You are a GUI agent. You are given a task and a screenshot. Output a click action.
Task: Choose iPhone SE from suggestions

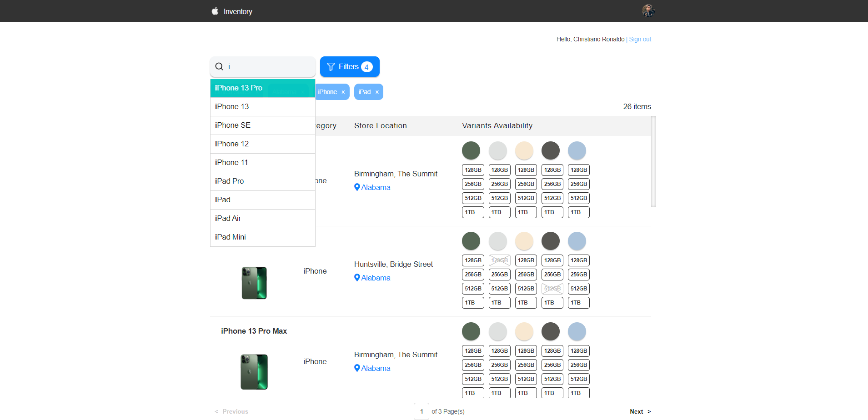pyautogui.click(x=263, y=125)
